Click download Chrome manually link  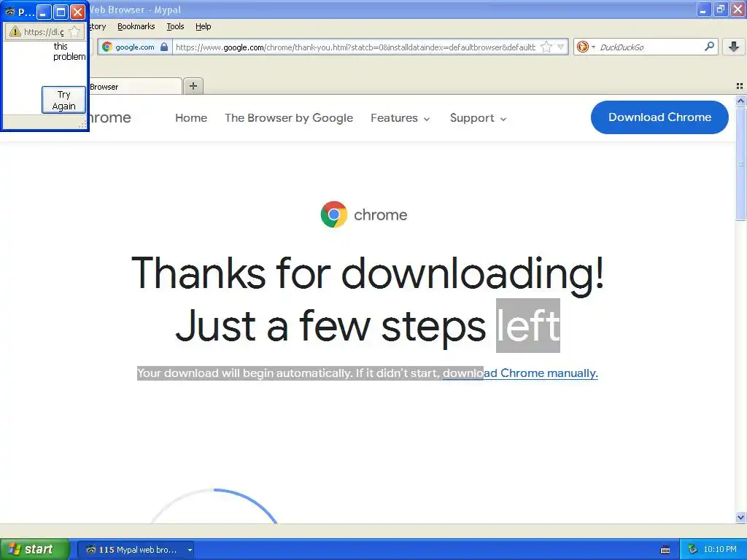click(x=520, y=373)
